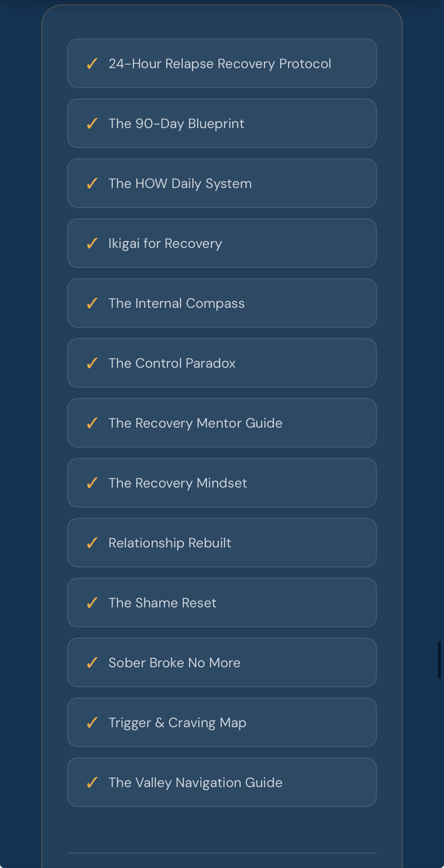
Task: Select The 90-Day Blueprint title text
Action: pyautogui.click(x=176, y=124)
